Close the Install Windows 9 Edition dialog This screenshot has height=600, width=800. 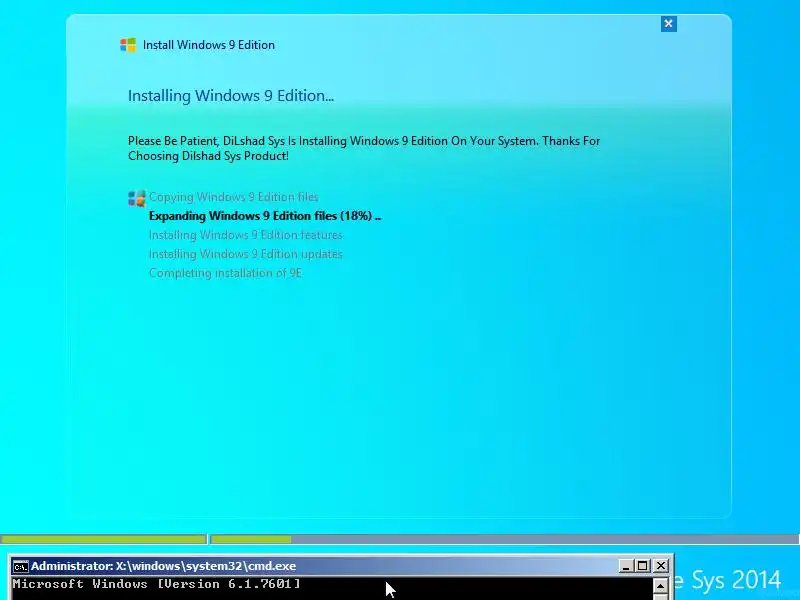(x=668, y=23)
